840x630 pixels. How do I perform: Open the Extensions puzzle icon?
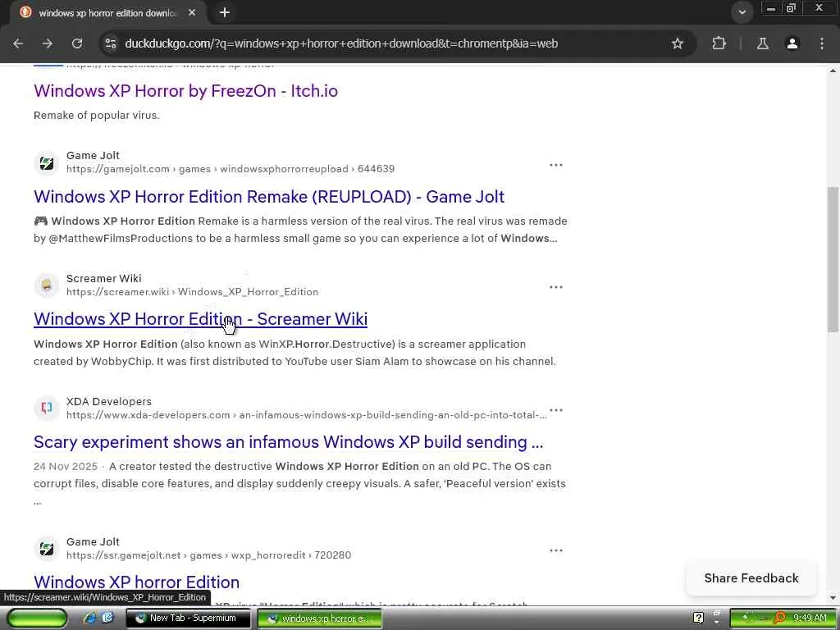coord(719,43)
